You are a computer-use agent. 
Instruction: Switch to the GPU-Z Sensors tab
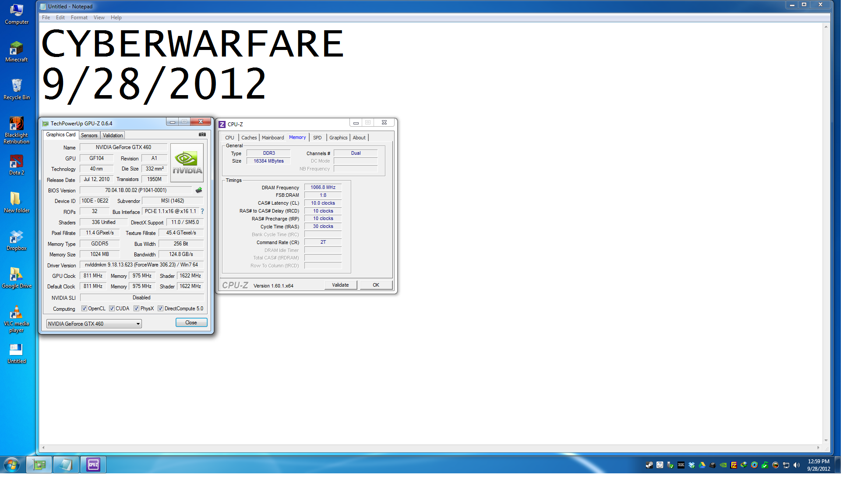[89, 135]
